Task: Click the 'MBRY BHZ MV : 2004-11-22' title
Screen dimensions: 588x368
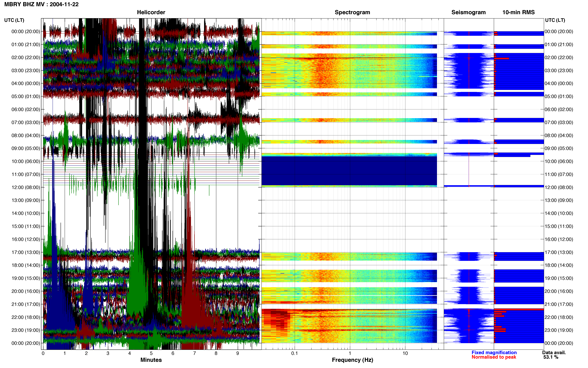Action: click(41, 4)
